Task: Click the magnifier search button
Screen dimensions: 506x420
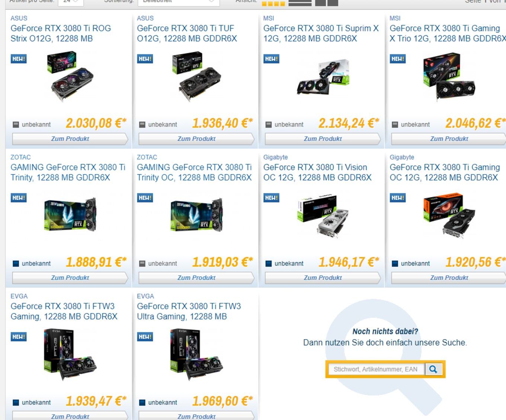Action: coord(433,369)
